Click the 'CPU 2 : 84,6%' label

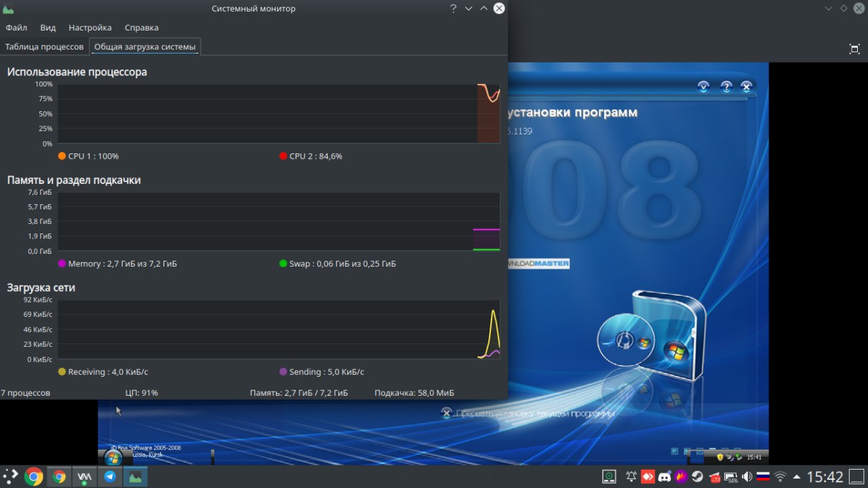point(315,156)
